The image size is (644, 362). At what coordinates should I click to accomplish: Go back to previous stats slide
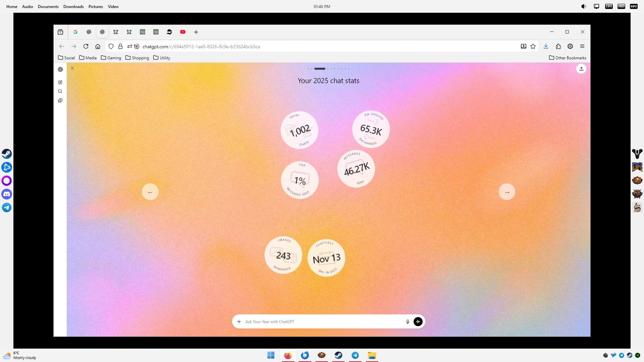click(150, 192)
